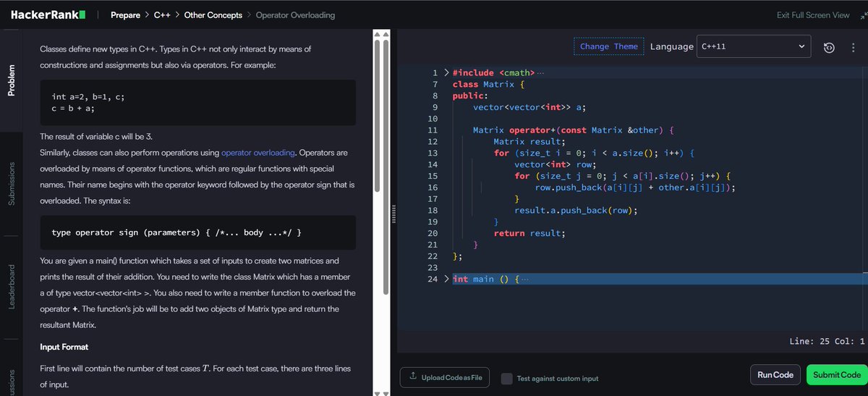This screenshot has width=868, height=396.
Task: Click the Change Theme button
Action: pyautogui.click(x=608, y=47)
